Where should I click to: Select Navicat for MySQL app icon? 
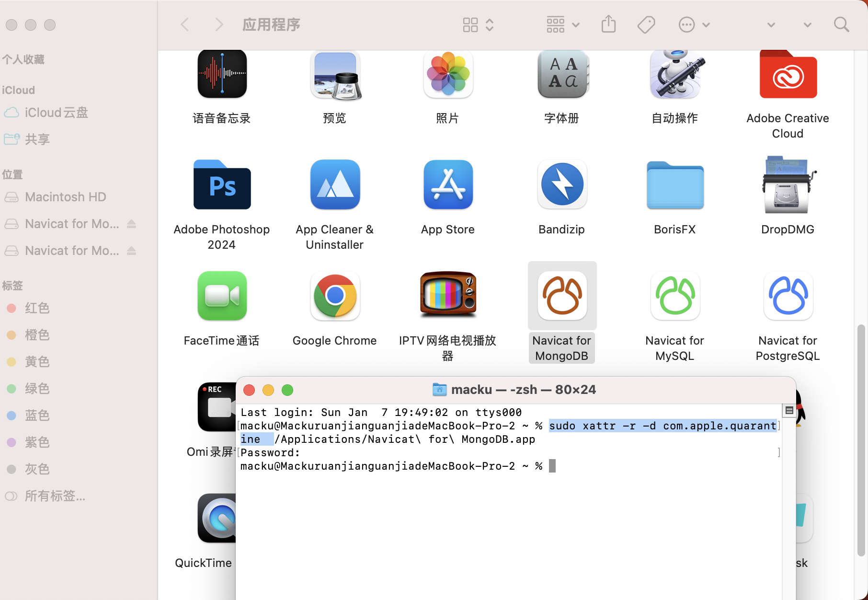tap(675, 296)
